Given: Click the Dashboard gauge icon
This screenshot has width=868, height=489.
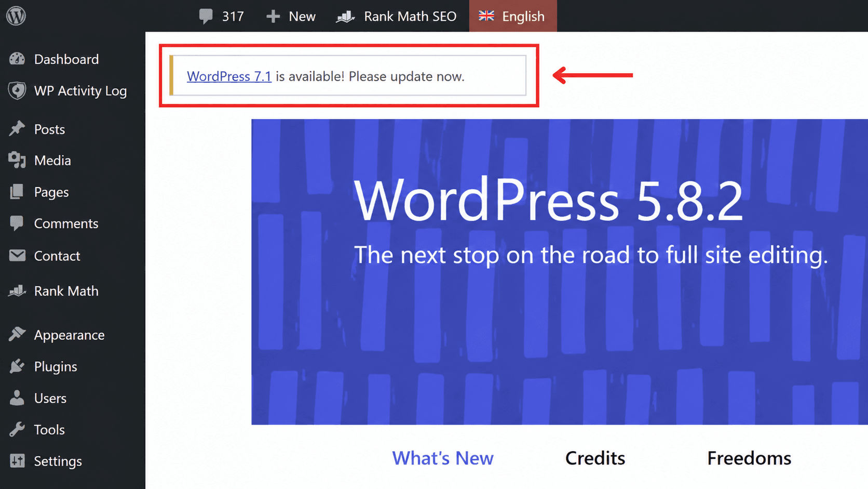Looking at the screenshot, I should (x=17, y=59).
